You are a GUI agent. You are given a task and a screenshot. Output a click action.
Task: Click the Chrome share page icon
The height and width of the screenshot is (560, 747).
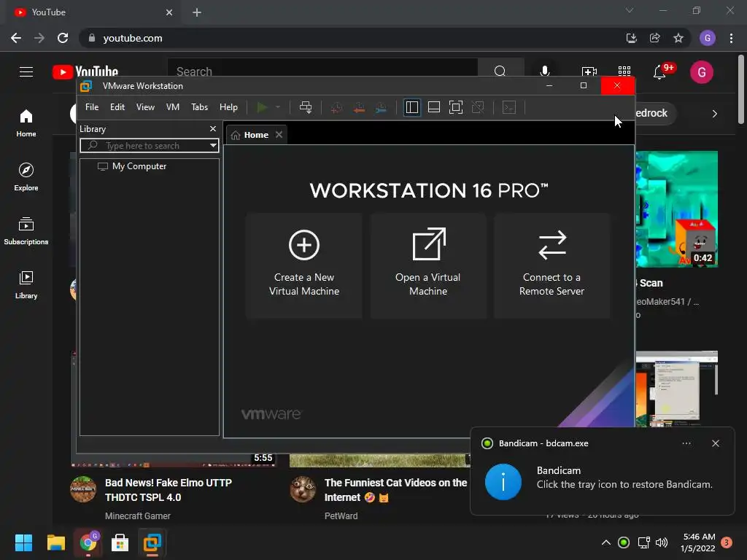tap(655, 38)
